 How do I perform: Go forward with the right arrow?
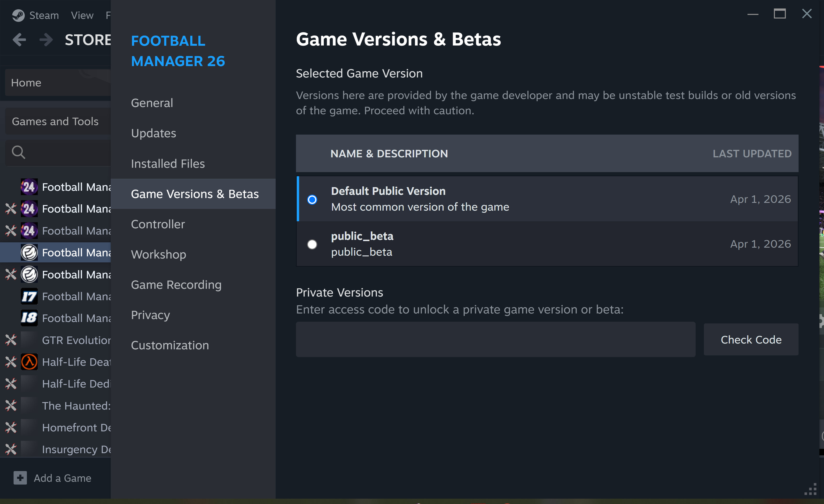pyautogui.click(x=46, y=40)
